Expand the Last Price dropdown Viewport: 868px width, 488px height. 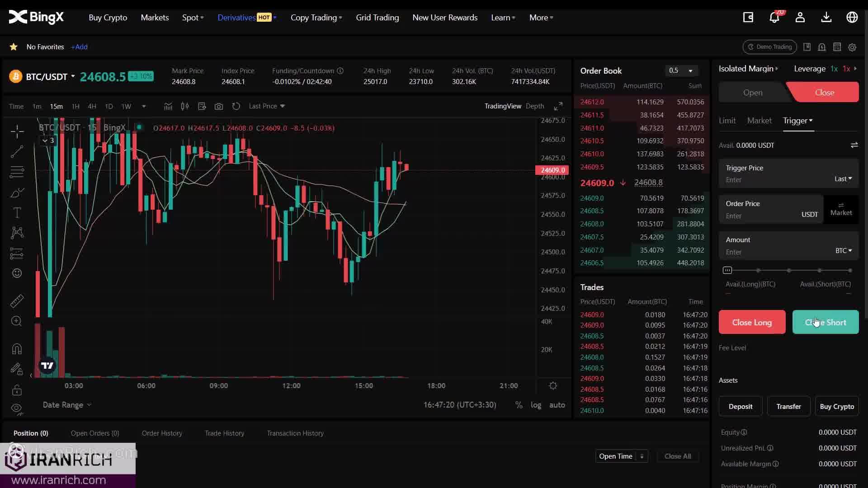(266, 106)
